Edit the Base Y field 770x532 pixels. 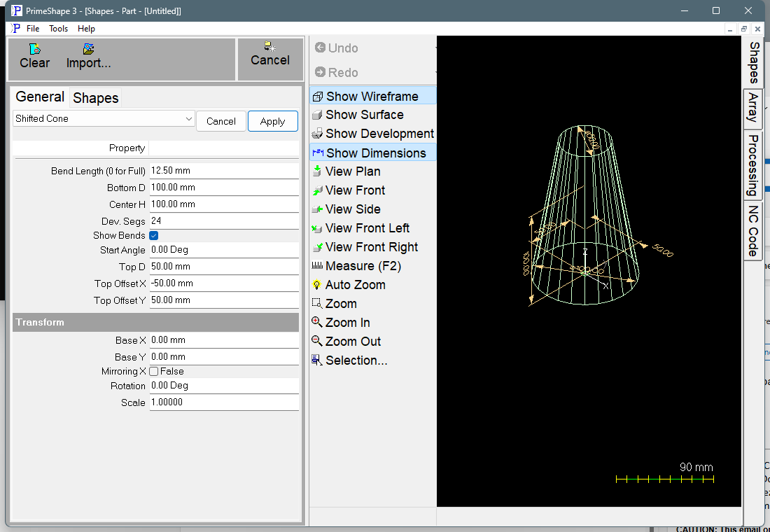pos(224,357)
